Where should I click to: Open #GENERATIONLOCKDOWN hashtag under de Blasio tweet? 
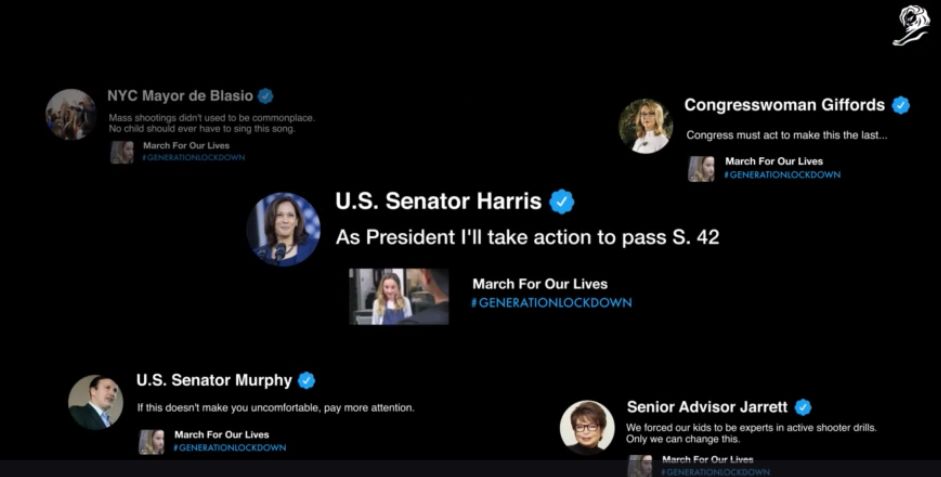point(194,157)
